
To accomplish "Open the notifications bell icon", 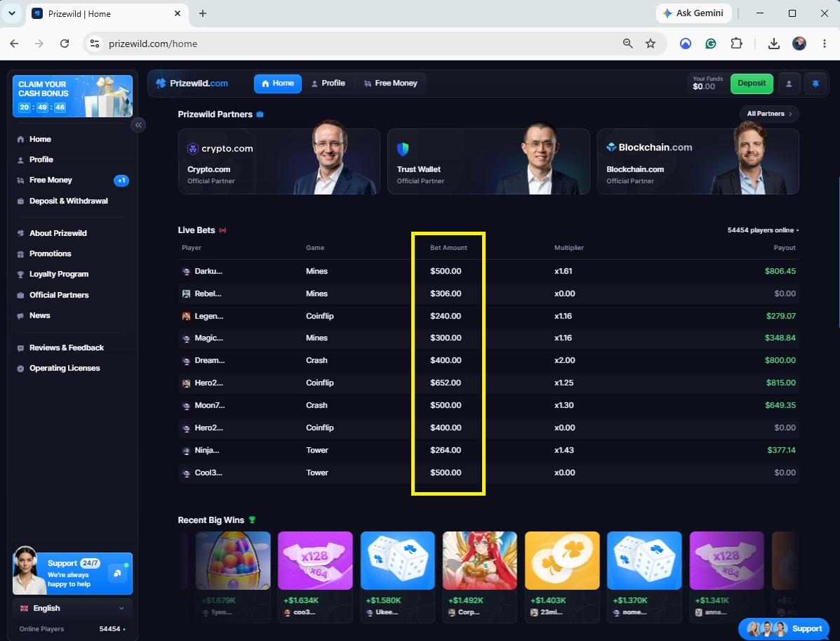I will pyautogui.click(x=815, y=84).
